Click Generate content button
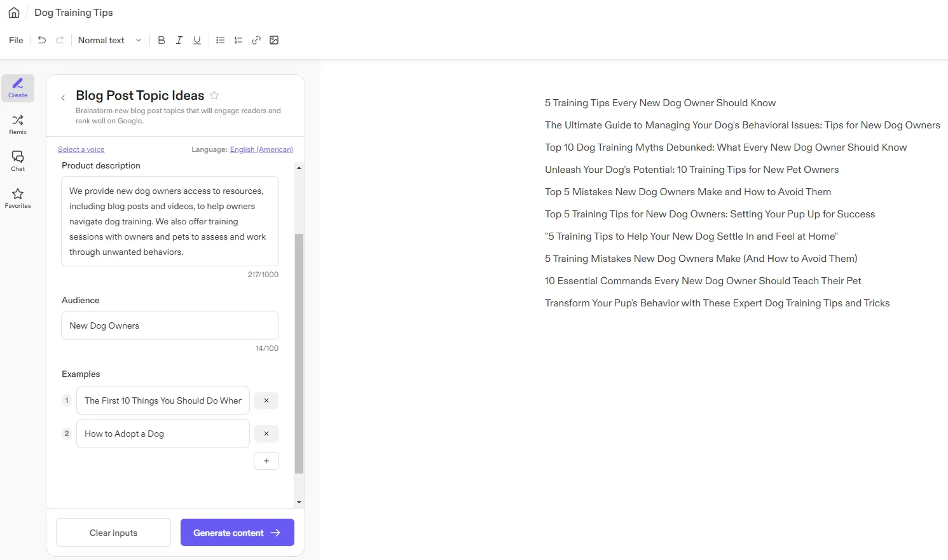The width and height of the screenshot is (948, 560). click(237, 533)
